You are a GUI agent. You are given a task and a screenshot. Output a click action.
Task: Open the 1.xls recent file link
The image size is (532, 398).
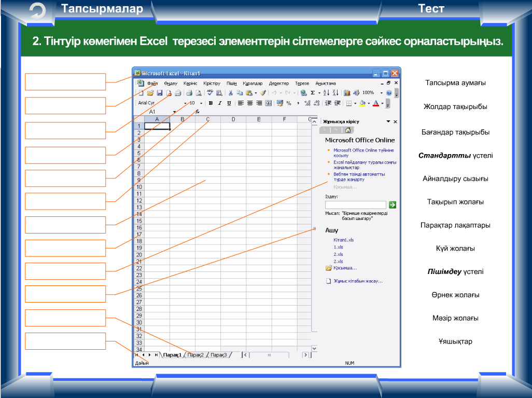coord(338,247)
